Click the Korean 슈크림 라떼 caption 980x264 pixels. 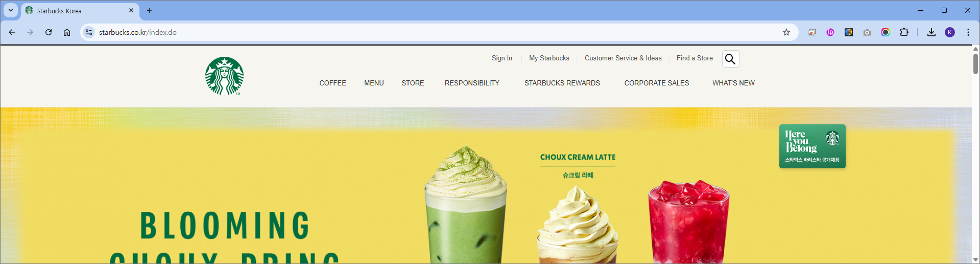tap(578, 175)
